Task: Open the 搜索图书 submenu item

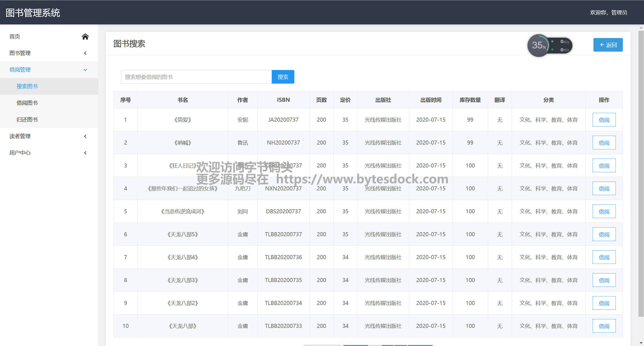Action: [x=27, y=86]
